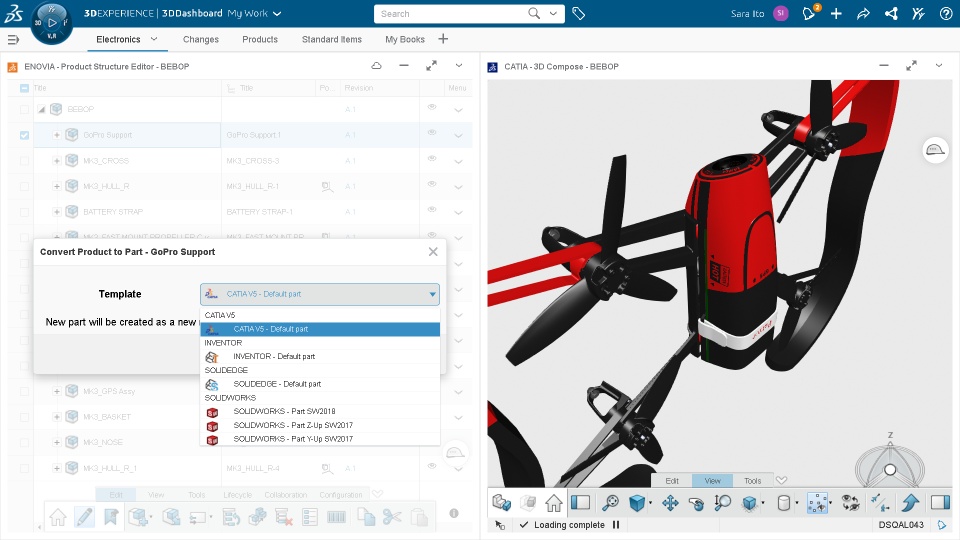Open the Template dropdown
960x540 pixels.
pyautogui.click(x=320, y=294)
